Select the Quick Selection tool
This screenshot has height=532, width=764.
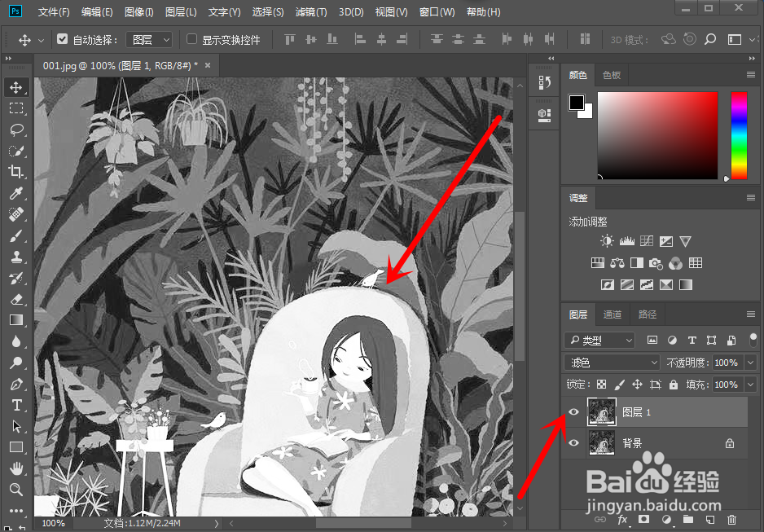(x=16, y=151)
